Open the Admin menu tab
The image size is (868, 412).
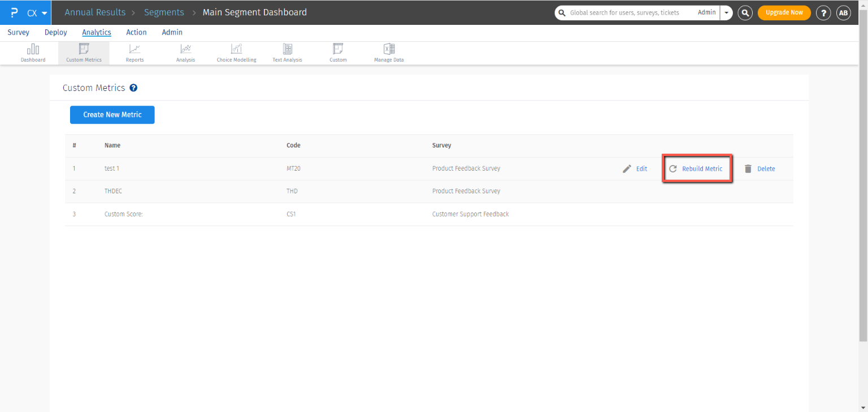(x=172, y=32)
